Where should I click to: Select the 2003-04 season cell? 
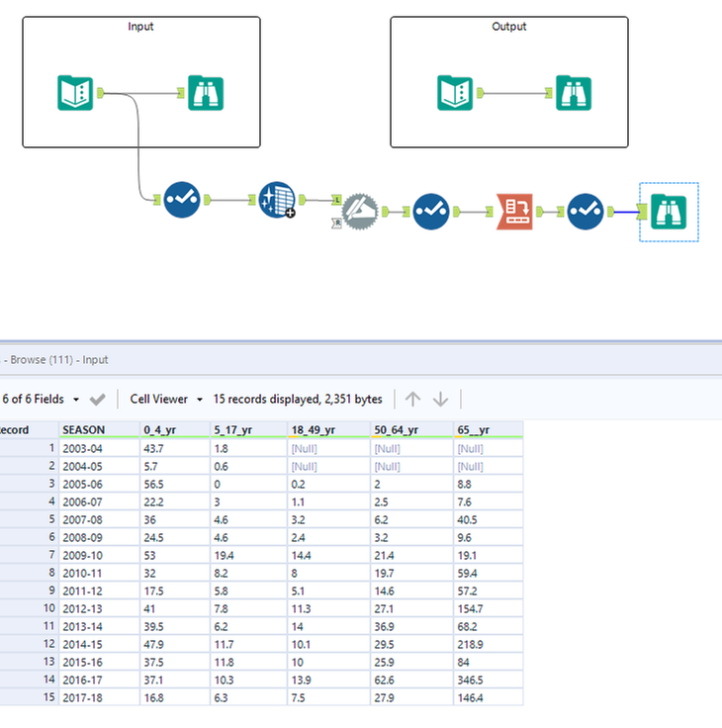tap(99, 448)
